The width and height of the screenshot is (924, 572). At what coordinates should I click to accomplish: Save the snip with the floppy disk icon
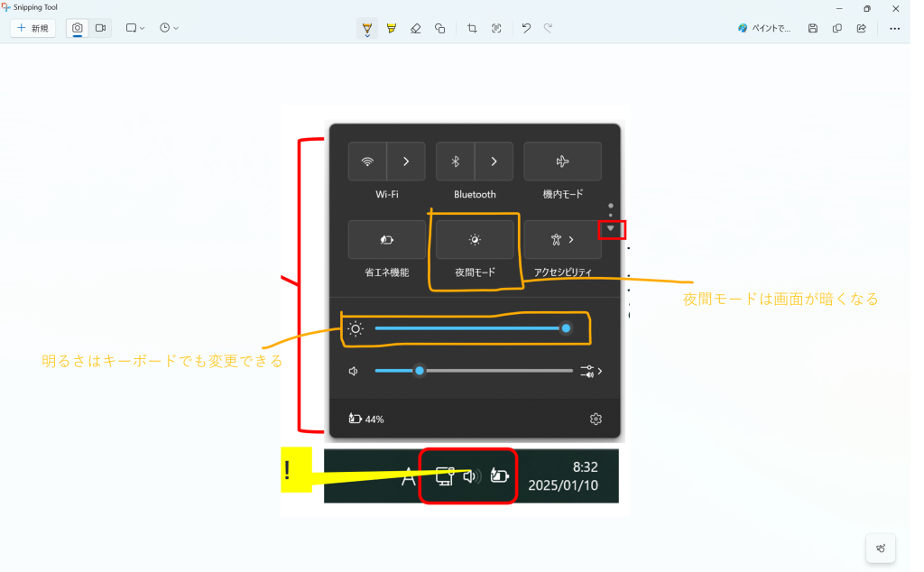click(813, 28)
